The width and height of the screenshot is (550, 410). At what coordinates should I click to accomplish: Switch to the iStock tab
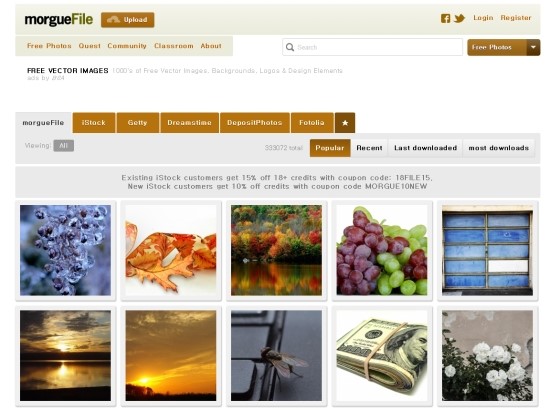tap(94, 123)
